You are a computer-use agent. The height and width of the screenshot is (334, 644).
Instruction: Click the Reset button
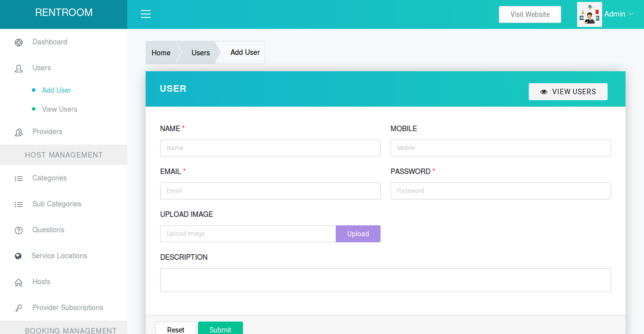point(176,329)
